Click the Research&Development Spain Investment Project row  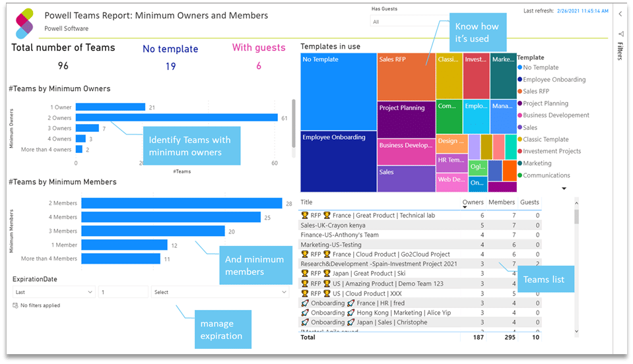(420, 264)
